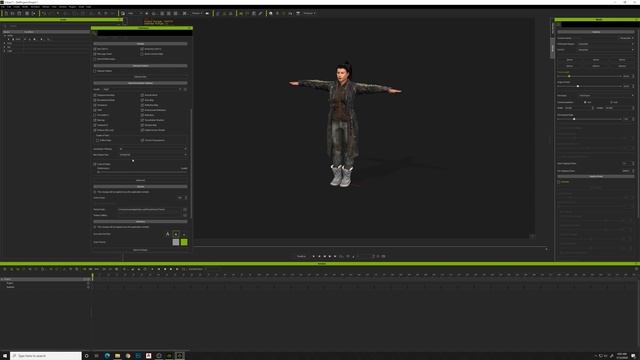The height and width of the screenshot is (360, 640).
Task: Pick the gray theme color swatch
Action: click(x=176, y=242)
